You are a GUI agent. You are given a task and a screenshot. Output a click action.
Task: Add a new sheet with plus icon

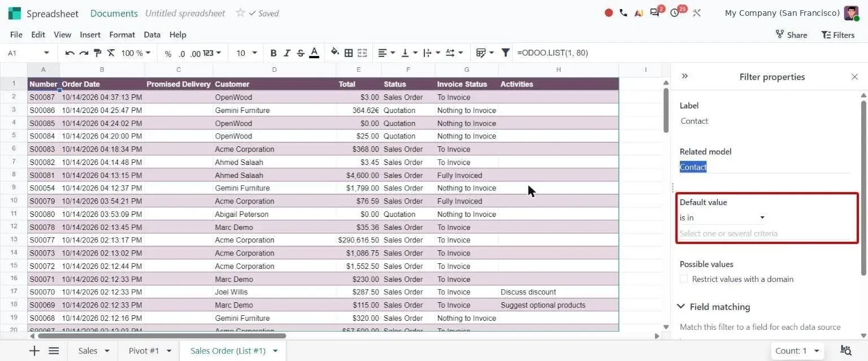[34, 351]
